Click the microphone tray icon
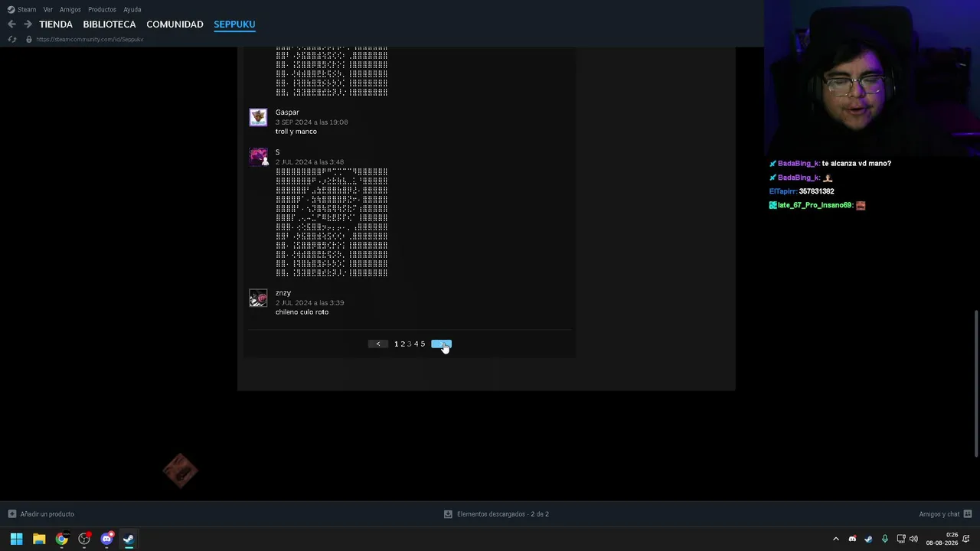The height and width of the screenshot is (551, 980). click(x=885, y=540)
